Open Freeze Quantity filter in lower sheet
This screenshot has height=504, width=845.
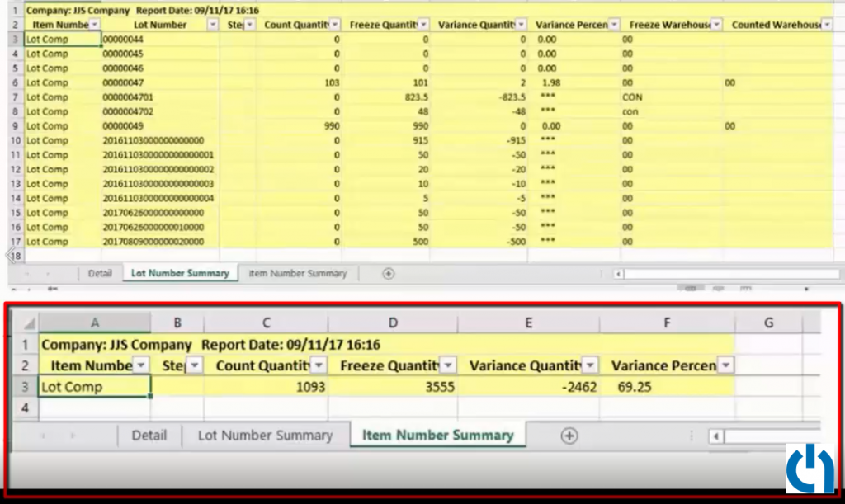tap(448, 365)
